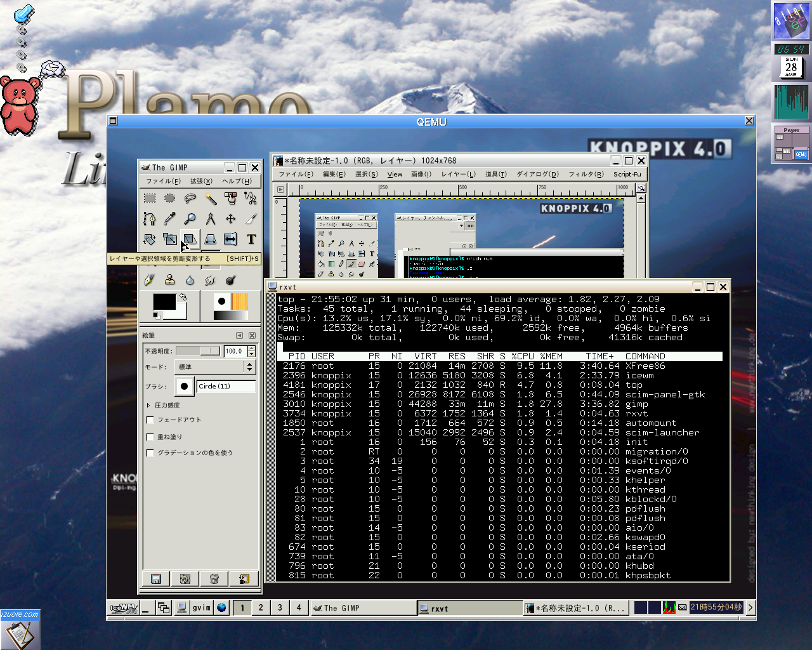
Task: Select the Dodge/Burn tool
Action: tap(231, 279)
